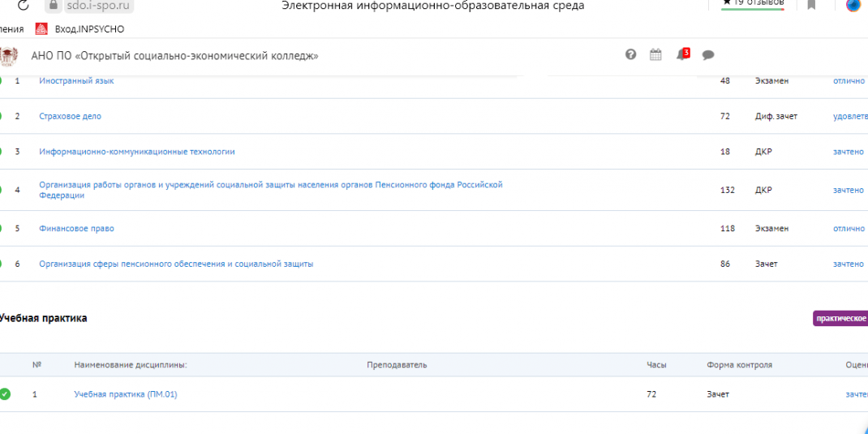This screenshot has height=434, width=868.
Task: Open the Иностранный язык course
Action: click(76, 81)
